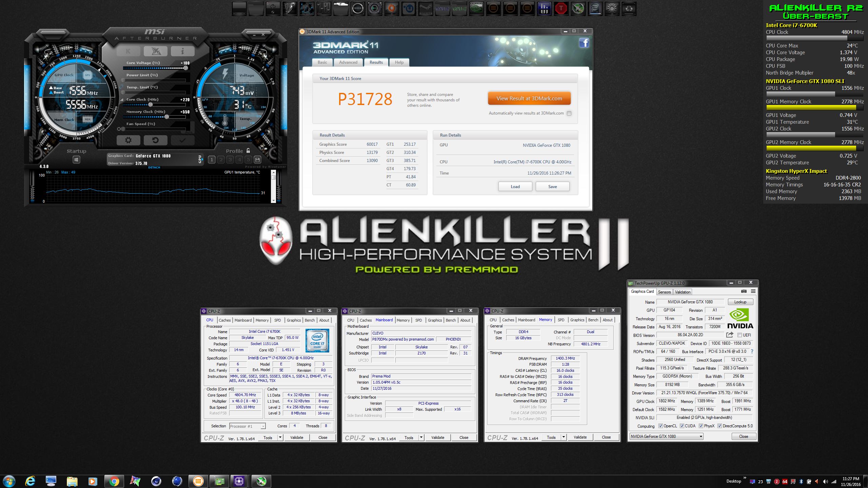Expand Tools dropdown arrow in CPU-Z CPU window
The image size is (868, 488).
[x=280, y=438]
